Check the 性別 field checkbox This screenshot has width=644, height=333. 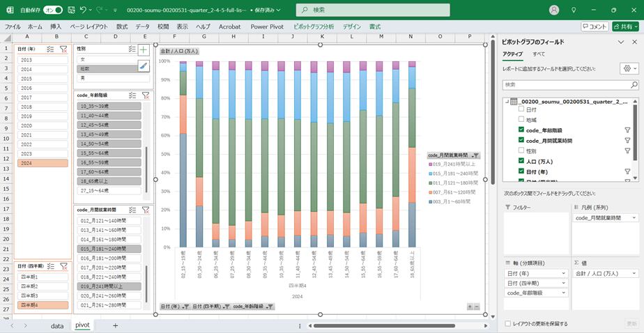coord(521,150)
